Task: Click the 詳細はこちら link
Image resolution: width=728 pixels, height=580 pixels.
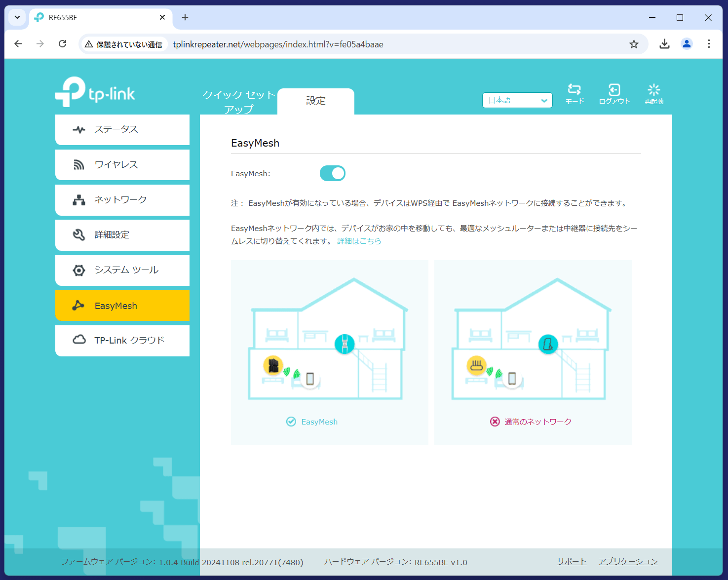Action: tap(359, 241)
